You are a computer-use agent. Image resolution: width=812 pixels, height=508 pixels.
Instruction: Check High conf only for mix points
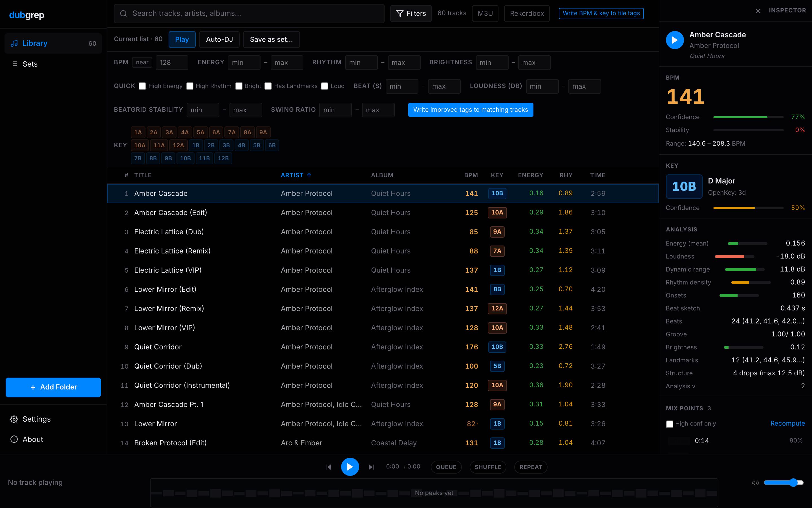pos(669,424)
